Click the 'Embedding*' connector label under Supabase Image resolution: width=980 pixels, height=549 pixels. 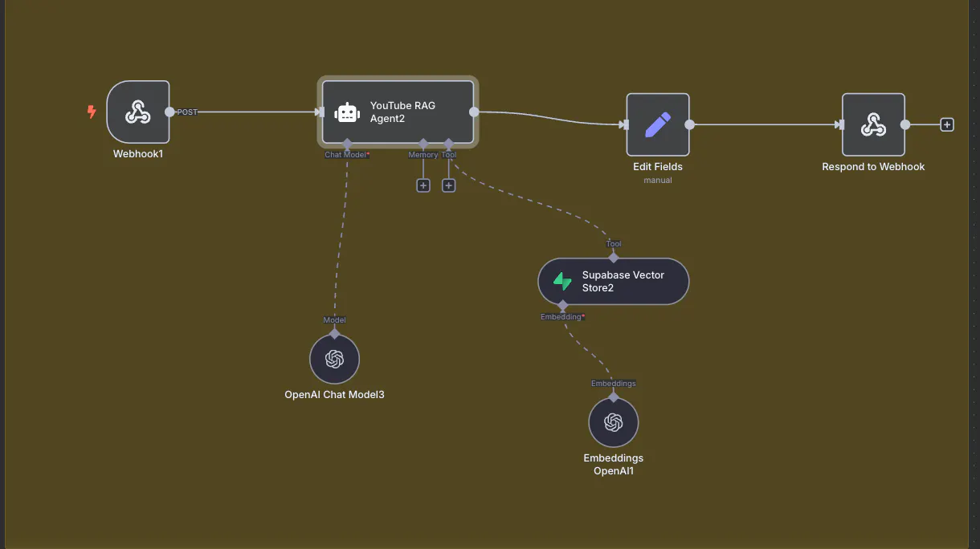click(x=562, y=317)
